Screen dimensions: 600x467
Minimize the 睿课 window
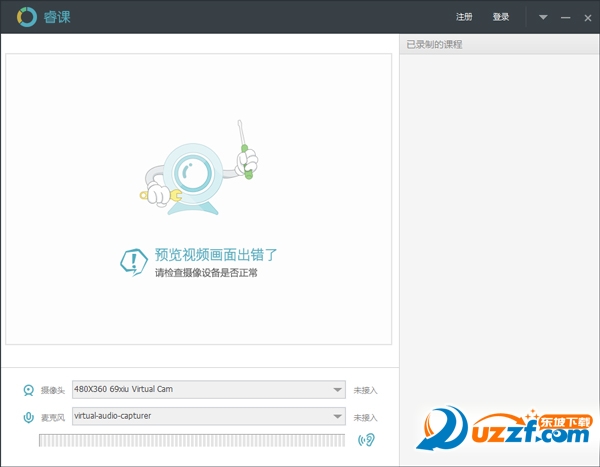[566, 18]
